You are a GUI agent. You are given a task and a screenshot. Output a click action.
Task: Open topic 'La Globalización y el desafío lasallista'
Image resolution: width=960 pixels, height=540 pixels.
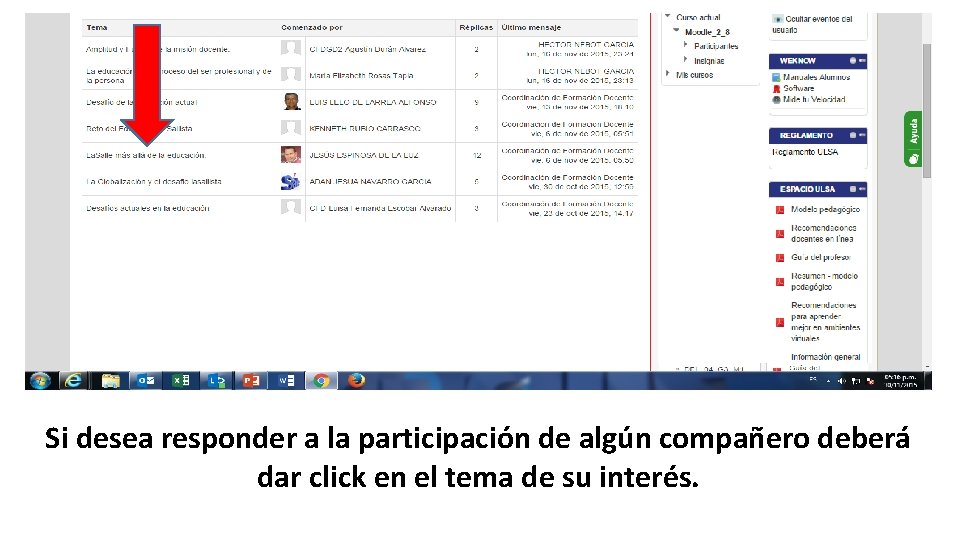click(x=154, y=182)
